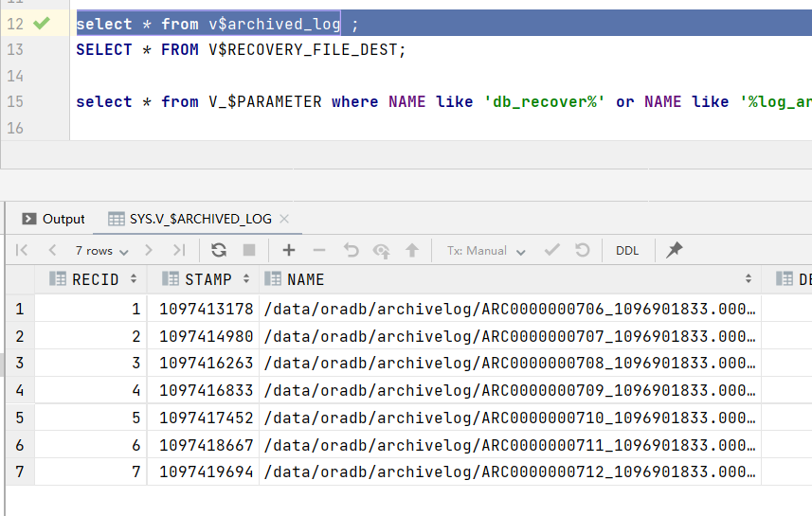Image resolution: width=812 pixels, height=516 pixels.
Task: Sort by the NAME column
Action: tap(749, 279)
